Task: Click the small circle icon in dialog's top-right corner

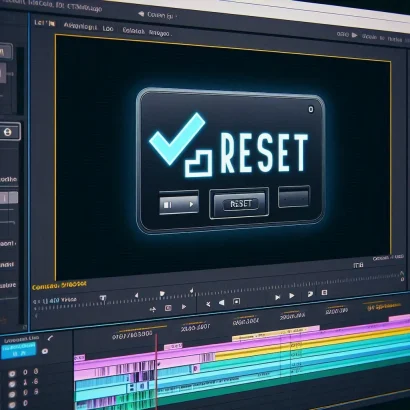Action: point(311,109)
